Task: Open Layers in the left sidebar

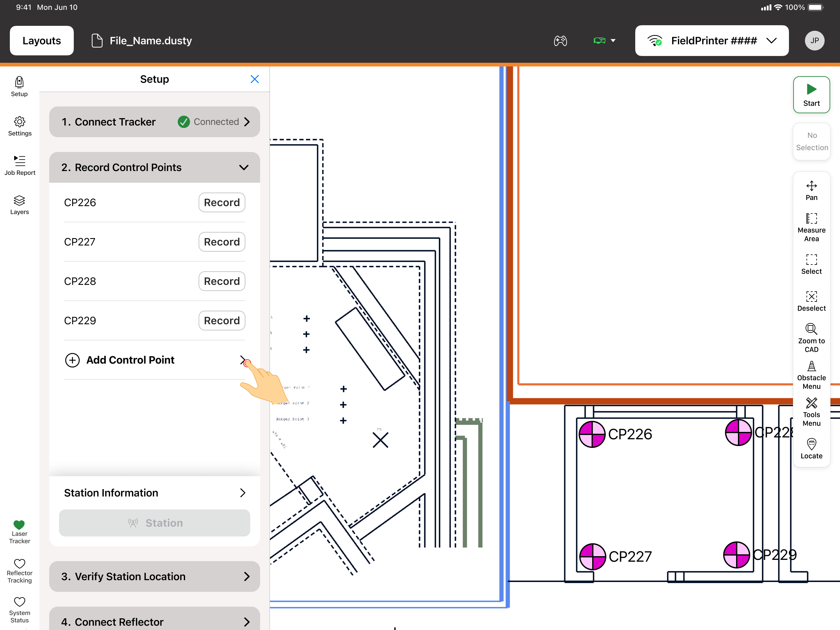Action: (19, 205)
